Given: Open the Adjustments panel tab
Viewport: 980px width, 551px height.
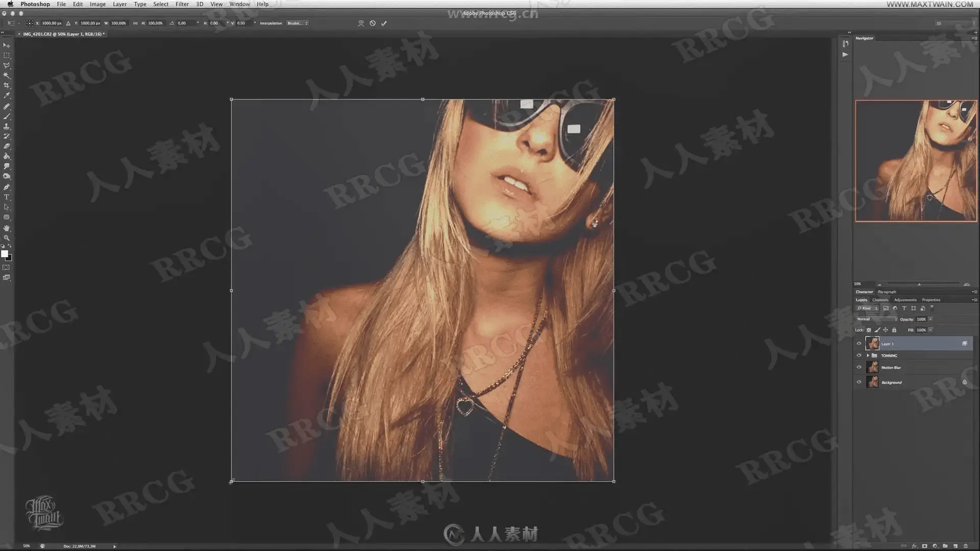Looking at the screenshot, I should click(905, 300).
